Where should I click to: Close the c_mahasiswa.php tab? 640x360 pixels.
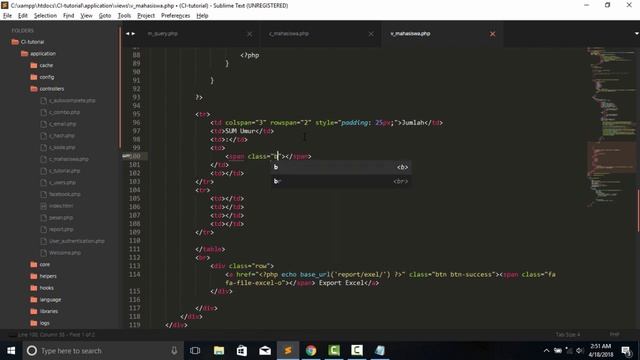[x=371, y=34]
